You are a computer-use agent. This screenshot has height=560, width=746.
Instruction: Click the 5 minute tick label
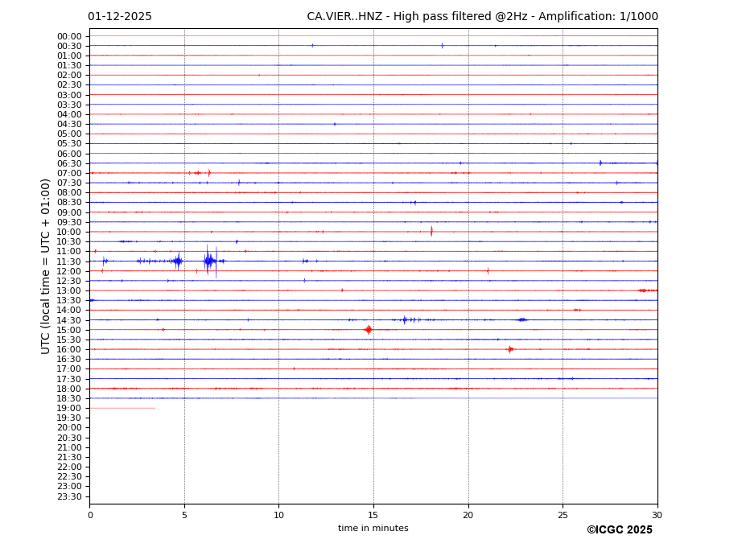(184, 515)
